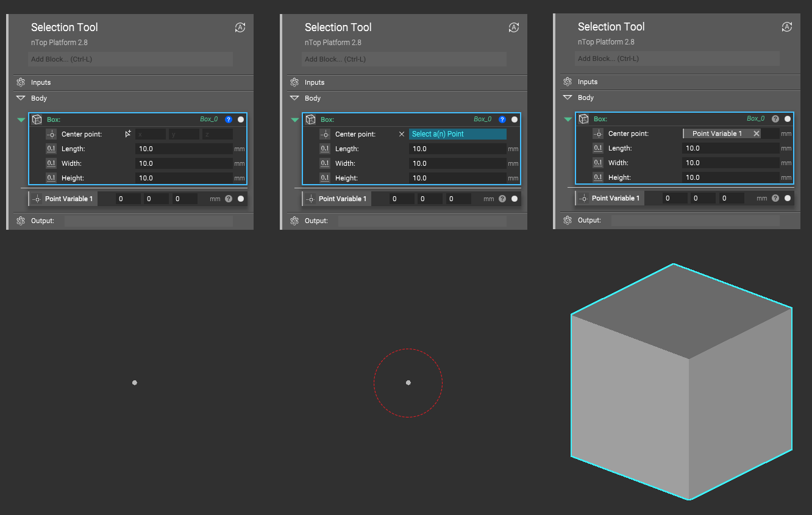The width and height of the screenshot is (812, 515).
Task: Click the pick-point cursor icon beside the x field
Action: 128,133
